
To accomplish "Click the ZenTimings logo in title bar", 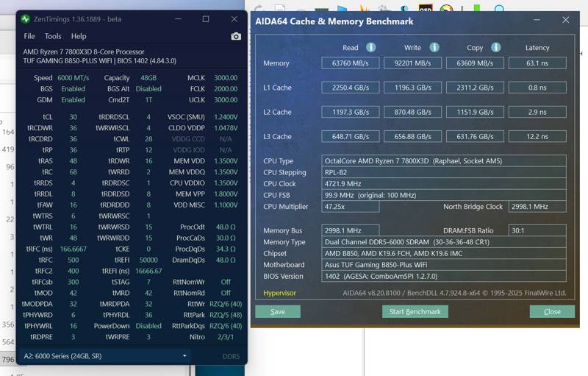I will tap(25, 19).
